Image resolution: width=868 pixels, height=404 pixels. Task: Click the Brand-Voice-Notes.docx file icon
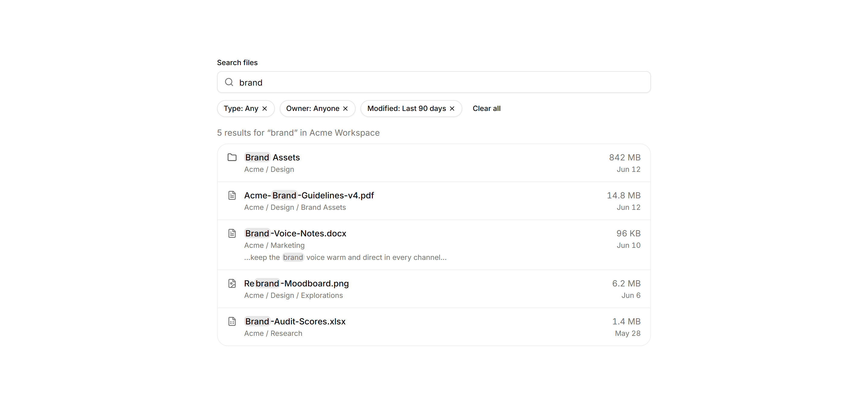(x=232, y=233)
